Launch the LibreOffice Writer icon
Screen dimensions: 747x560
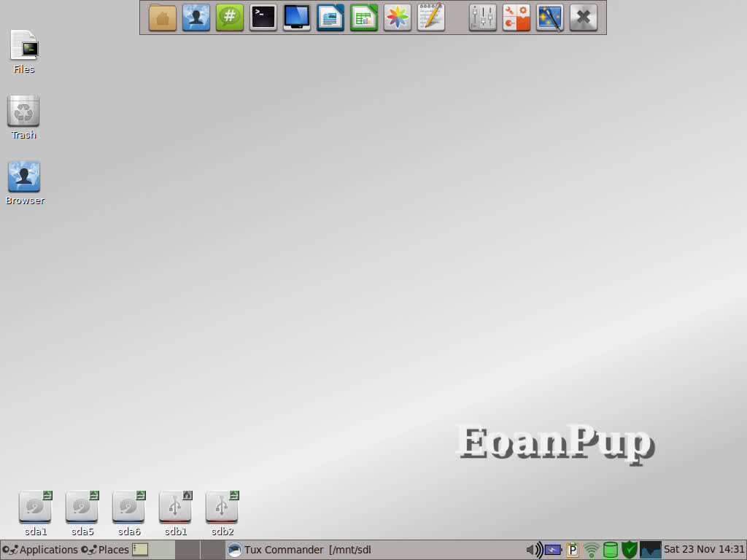[x=330, y=17]
